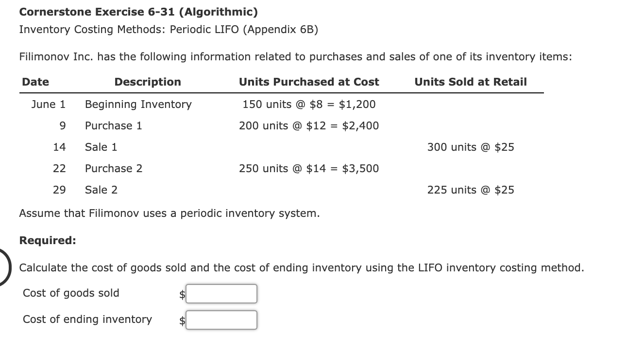The height and width of the screenshot is (355, 644).
Task: Click the Cost of goods sold label
Action: click(x=71, y=293)
